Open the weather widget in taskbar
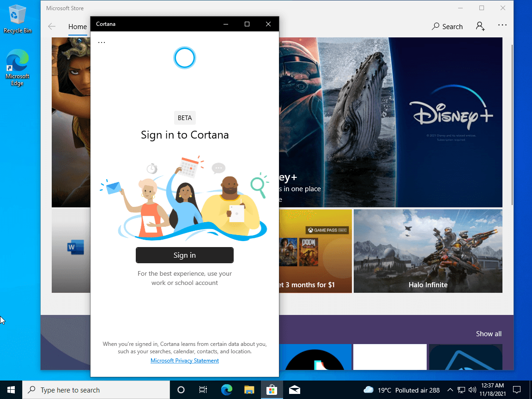 [401, 390]
